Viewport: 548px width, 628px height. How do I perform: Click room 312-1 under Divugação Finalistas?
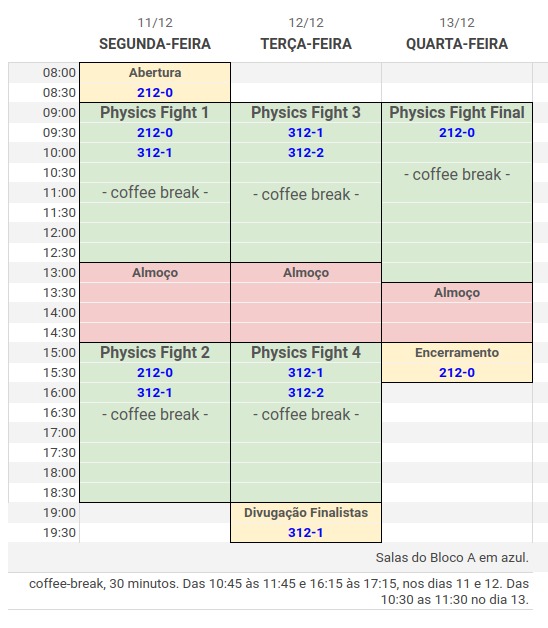click(x=306, y=533)
